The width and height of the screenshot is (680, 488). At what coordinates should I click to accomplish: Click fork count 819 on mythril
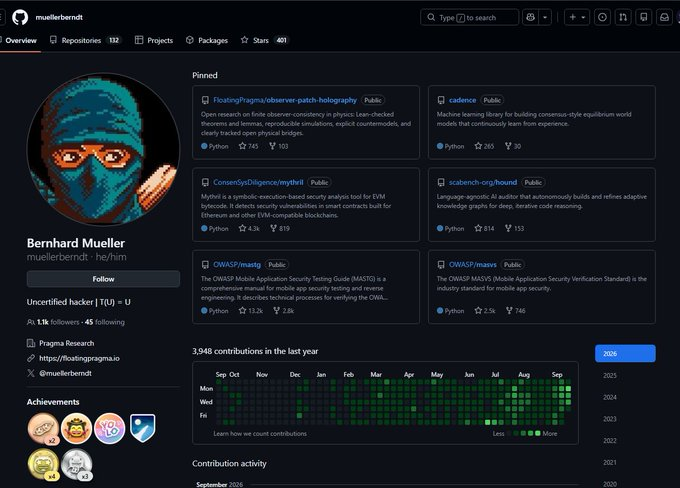pyautogui.click(x=280, y=228)
